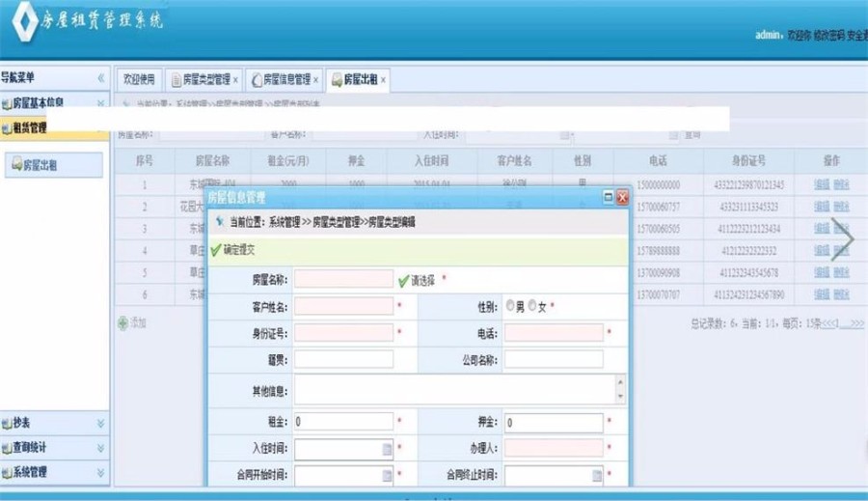Click the 确定提交 submit button text

point(239,250)
